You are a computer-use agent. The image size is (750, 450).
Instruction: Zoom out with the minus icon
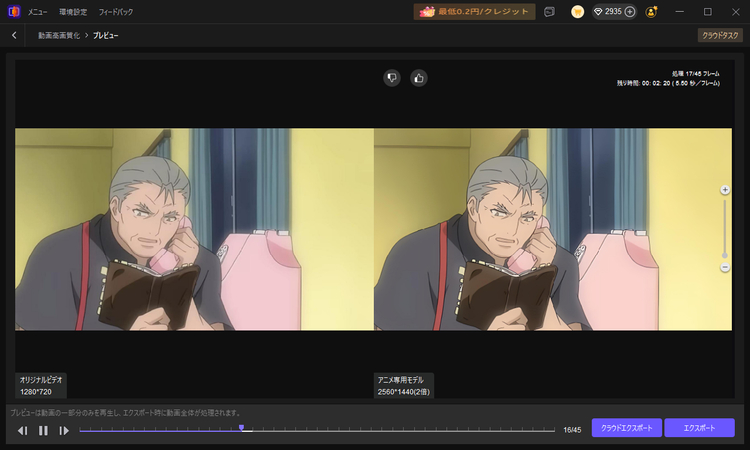click(725, 267)
